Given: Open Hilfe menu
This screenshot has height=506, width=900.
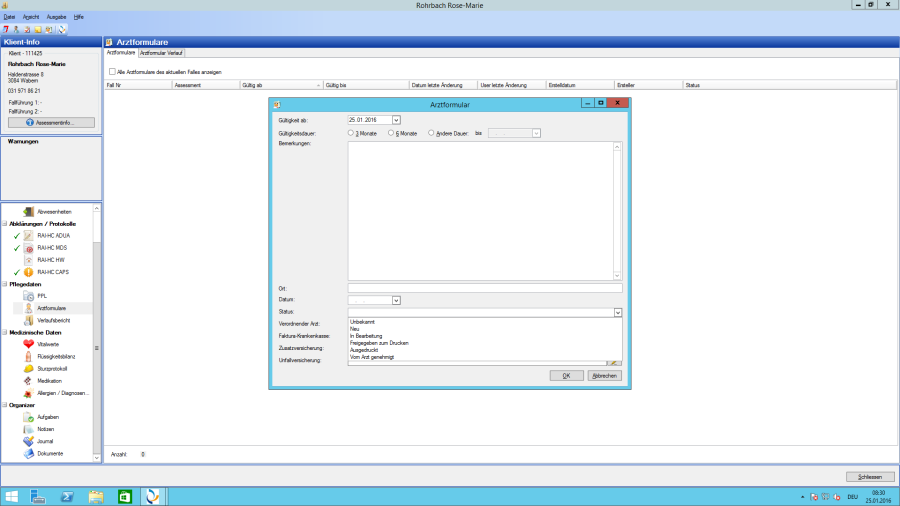Looking at the screenshot, I should coord(79,17).
